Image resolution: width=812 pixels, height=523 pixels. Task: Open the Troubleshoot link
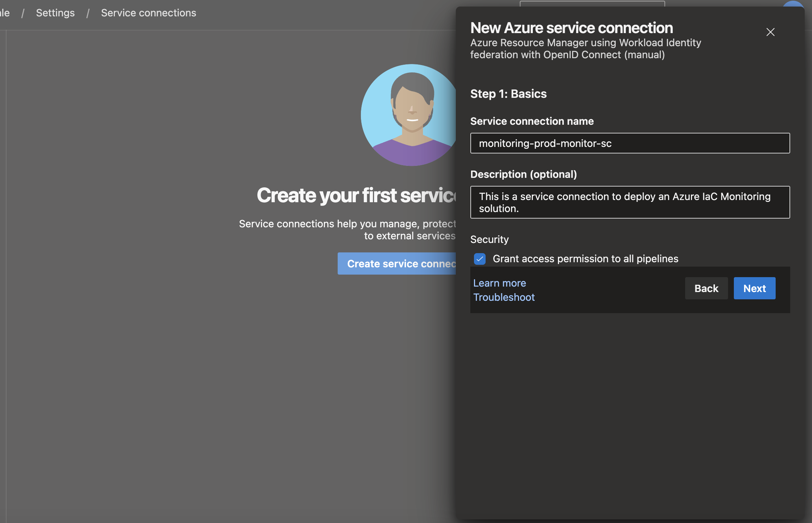504,297
